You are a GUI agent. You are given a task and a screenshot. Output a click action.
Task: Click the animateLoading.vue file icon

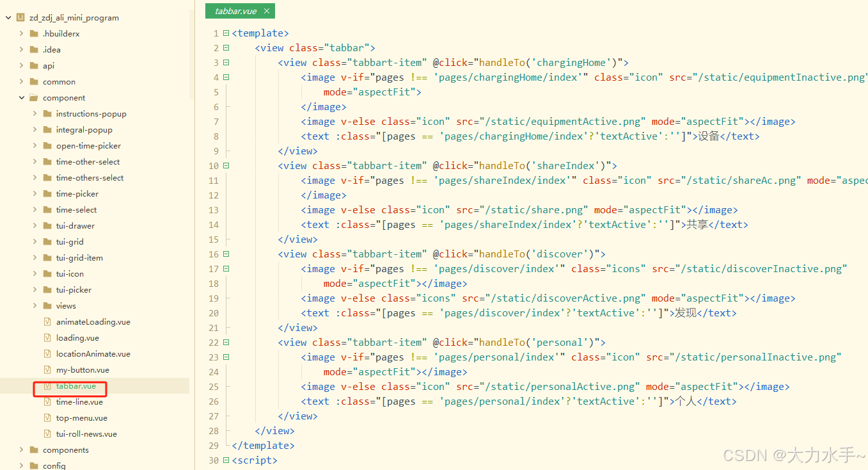click(47, 321)
